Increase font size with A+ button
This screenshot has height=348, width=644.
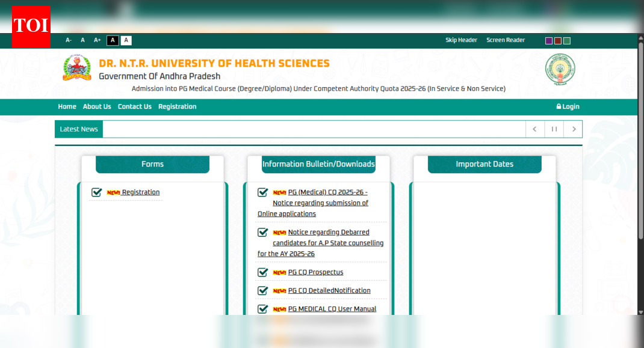click(x=98, y=40)
